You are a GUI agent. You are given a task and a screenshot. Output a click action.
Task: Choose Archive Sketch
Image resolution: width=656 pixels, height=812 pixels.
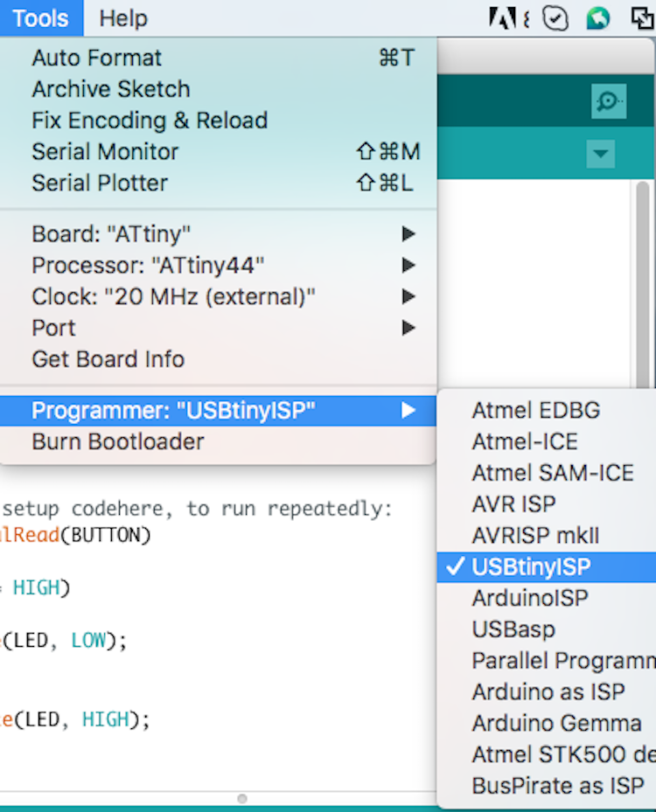[218, 89]
